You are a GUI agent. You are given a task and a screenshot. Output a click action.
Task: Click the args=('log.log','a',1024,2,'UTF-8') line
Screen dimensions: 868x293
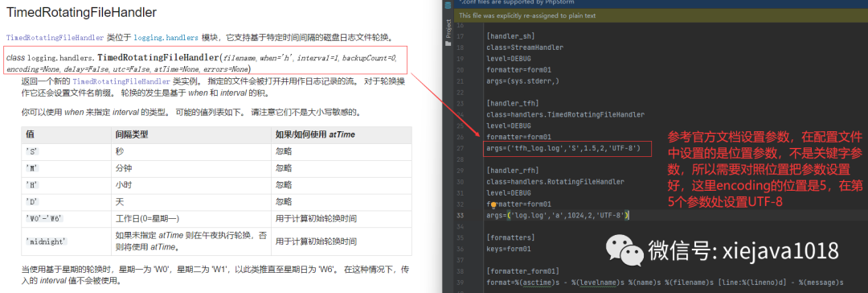(558, 215)
